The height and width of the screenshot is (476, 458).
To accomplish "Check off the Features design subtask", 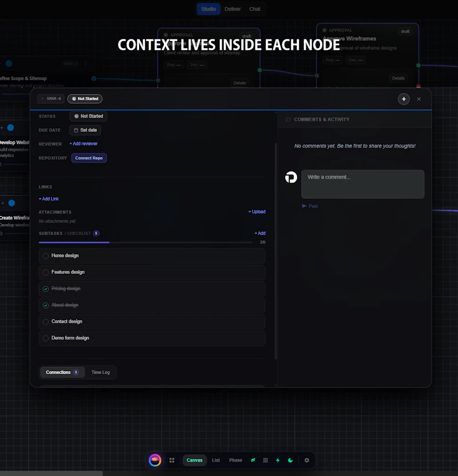I will coord(45,272).
